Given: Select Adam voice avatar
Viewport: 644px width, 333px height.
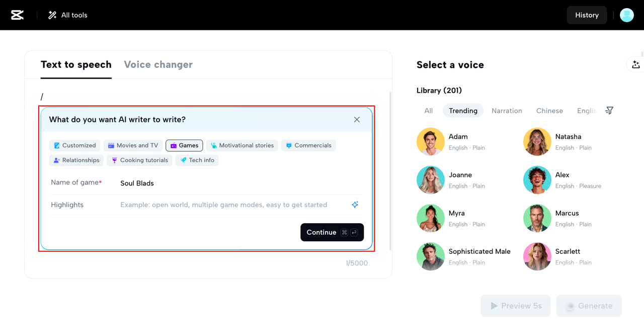Looking at the screenshot, I should tap(431, 142).
